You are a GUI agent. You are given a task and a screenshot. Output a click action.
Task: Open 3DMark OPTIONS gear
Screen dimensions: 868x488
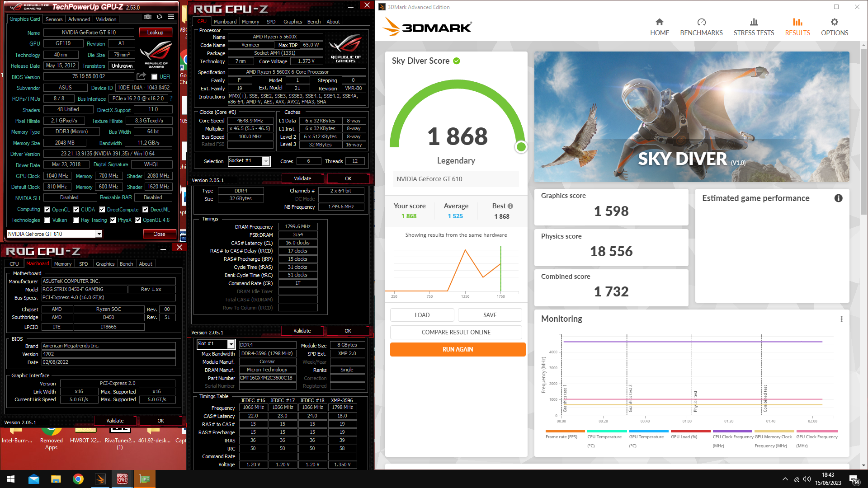(x=835, y=27)
